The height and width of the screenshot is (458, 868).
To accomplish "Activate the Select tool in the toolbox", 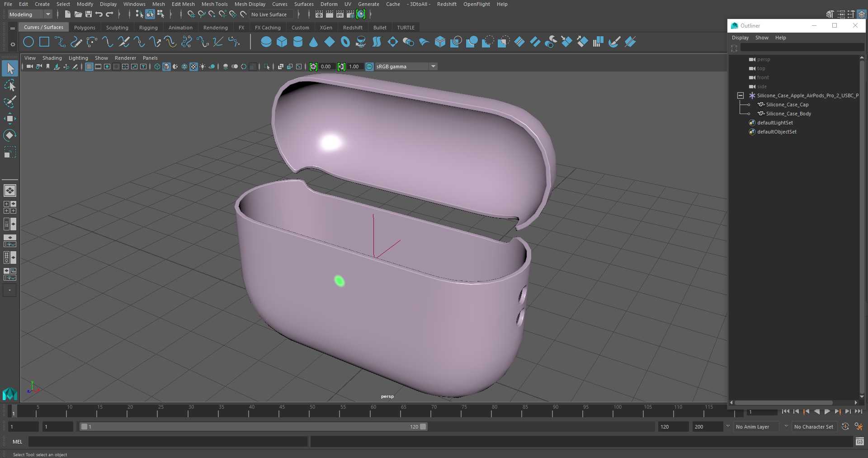I will (10, 68).
